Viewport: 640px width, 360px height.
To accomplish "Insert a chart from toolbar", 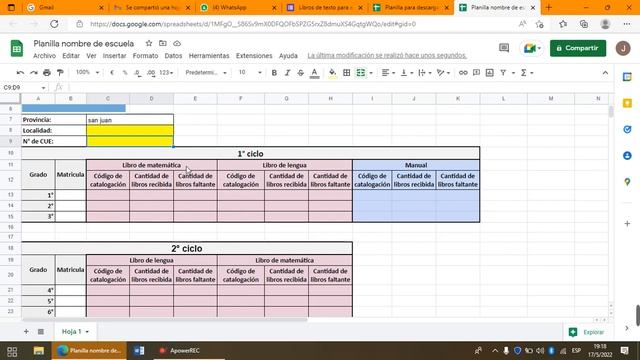I will coord(490,73).
